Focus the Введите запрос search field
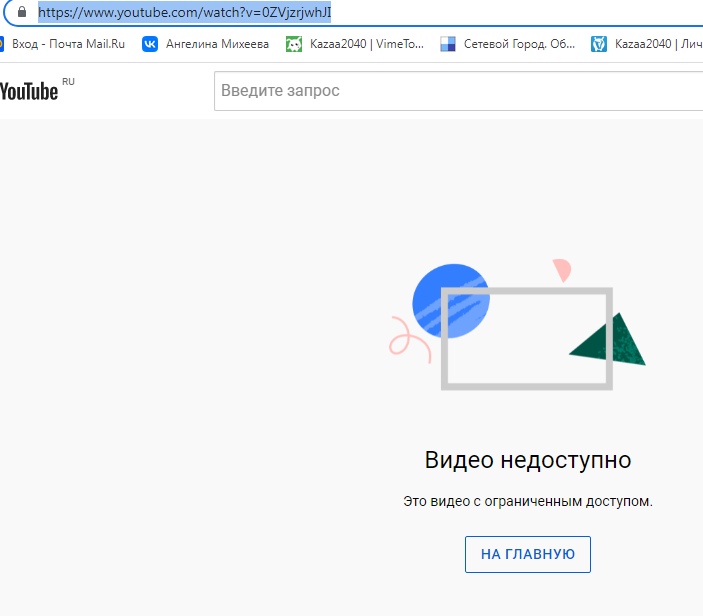Screen dimensions: 703x616 coord(450,91)
